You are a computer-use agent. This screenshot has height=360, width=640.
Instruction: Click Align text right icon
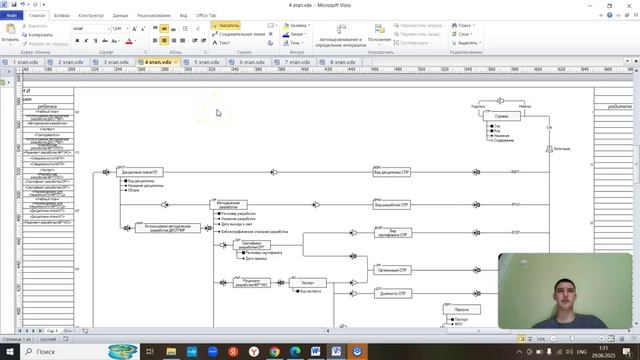pyautogui.click(x=173, y=41)
